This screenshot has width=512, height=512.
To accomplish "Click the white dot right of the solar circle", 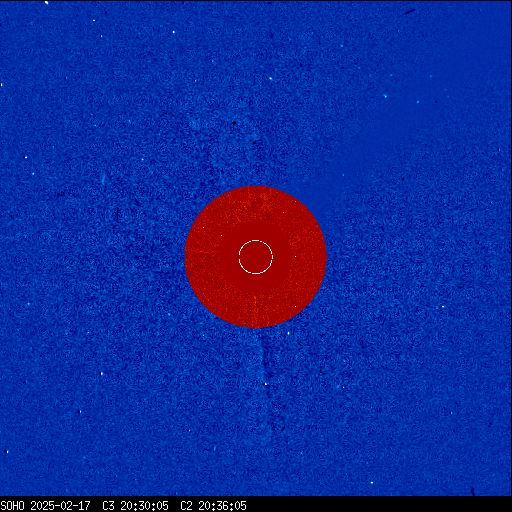I will [x=295, y=257].
